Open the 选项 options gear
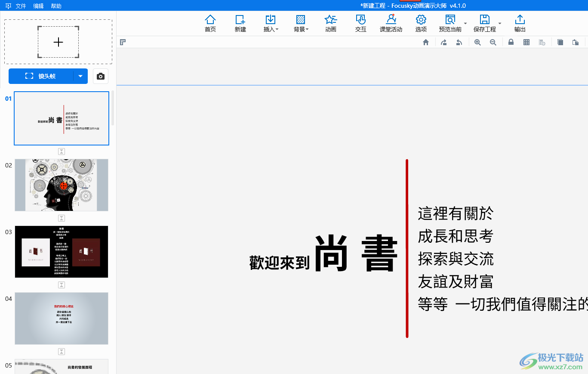 tap(421, 23)
